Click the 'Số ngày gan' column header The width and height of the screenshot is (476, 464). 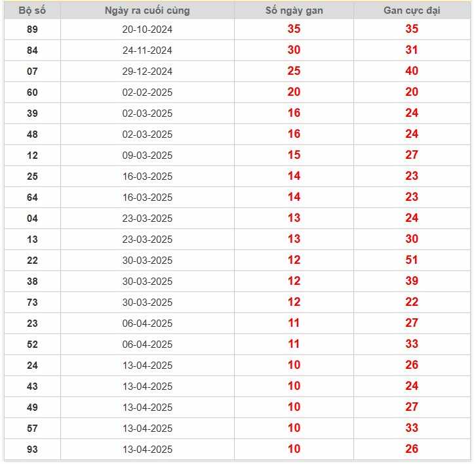[x=294, y=11]
